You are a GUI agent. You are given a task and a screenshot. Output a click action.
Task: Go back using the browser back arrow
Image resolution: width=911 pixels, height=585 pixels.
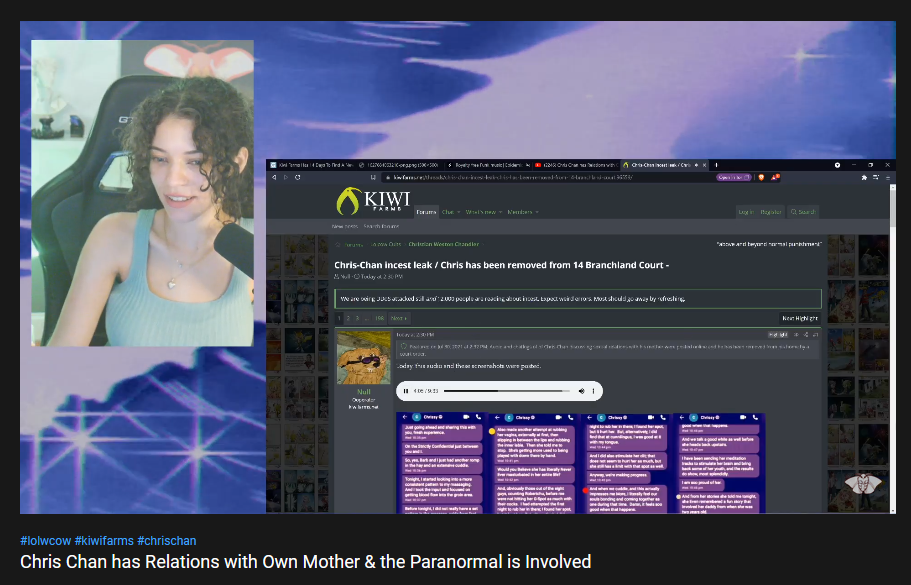(274, 177)
